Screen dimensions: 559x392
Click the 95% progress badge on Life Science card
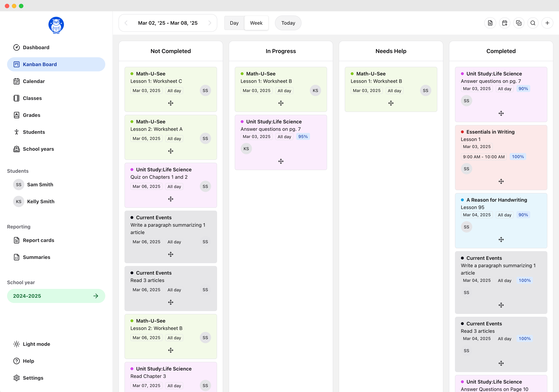pyautogui.click(x=303, y=136)
